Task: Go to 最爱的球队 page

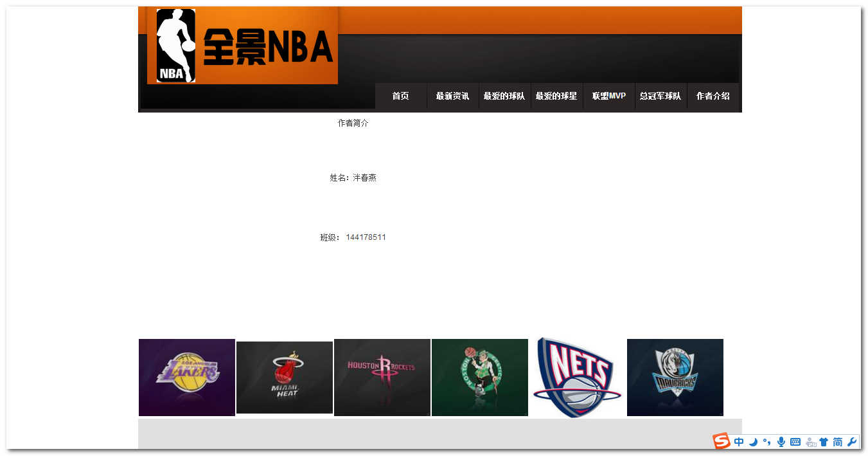Action: tap(504, 96)
